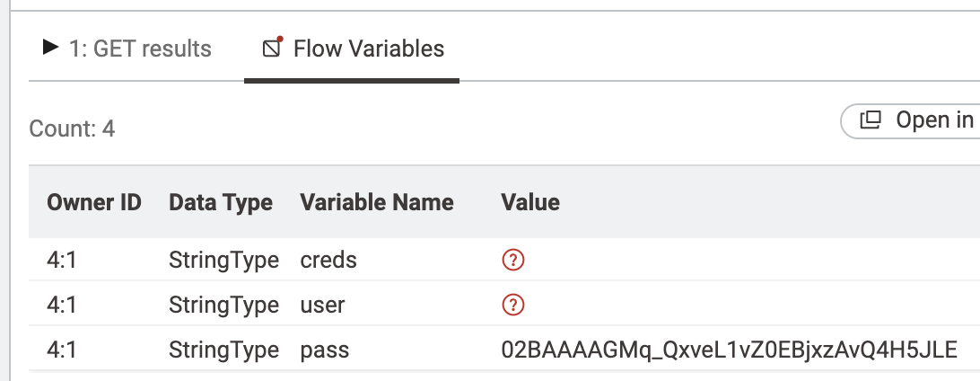Viewport: 980px width, 381px height.
Task: Click the play triangle icon beside GET results
Action: click(x=51, y=48)
